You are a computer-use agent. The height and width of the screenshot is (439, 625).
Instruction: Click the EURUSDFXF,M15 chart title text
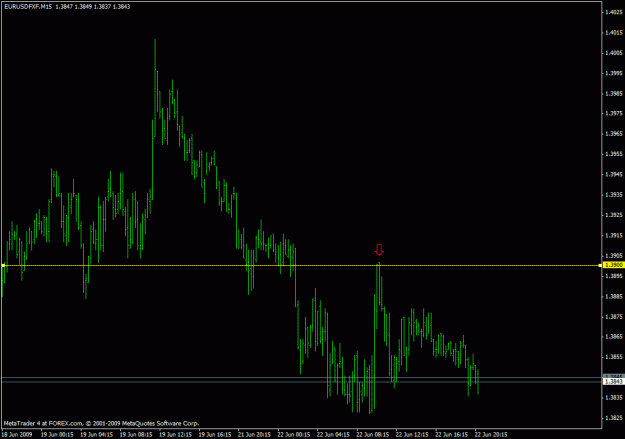point(28,6)
